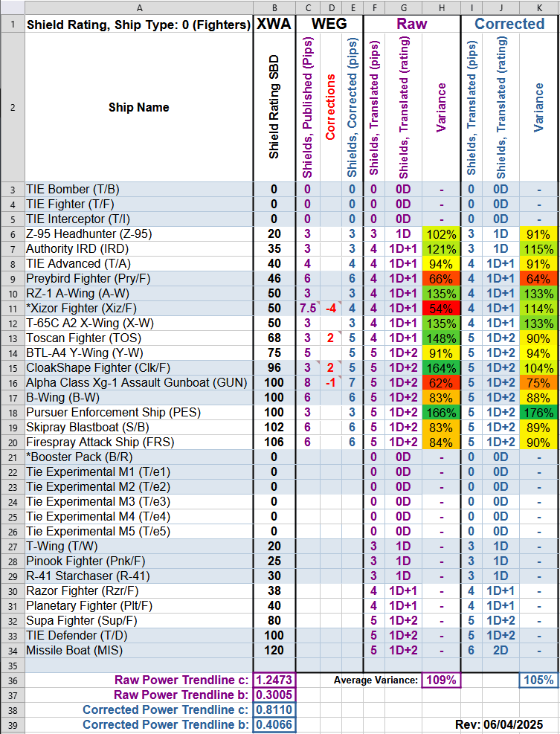Select the 'Tie Experimental M3 (T/e3)' cell
The height and width of the screenshot is (734, 560).
tap(139, 502)
